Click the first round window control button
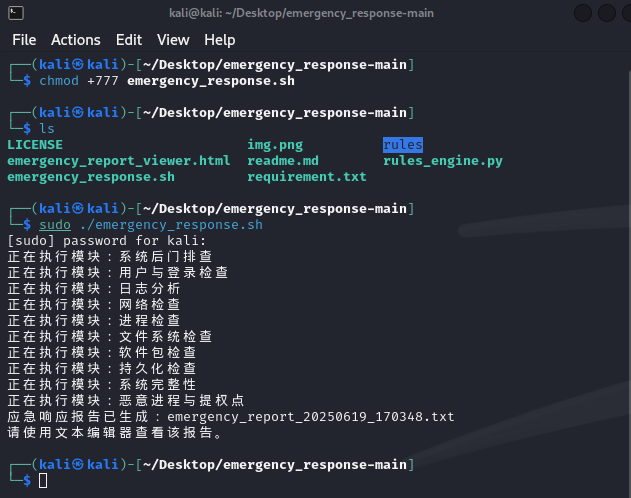This screenshot has width=631, height=498. (x=582, y=13)
